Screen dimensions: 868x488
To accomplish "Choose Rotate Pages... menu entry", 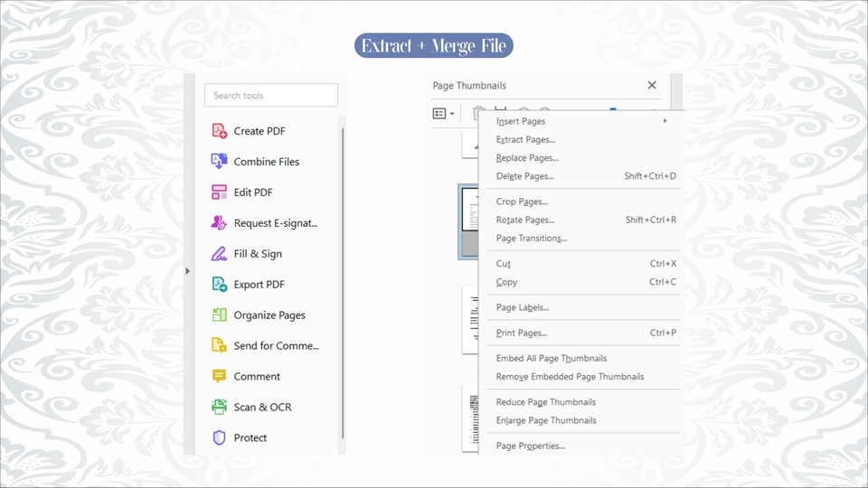I will tap(582, 220).
